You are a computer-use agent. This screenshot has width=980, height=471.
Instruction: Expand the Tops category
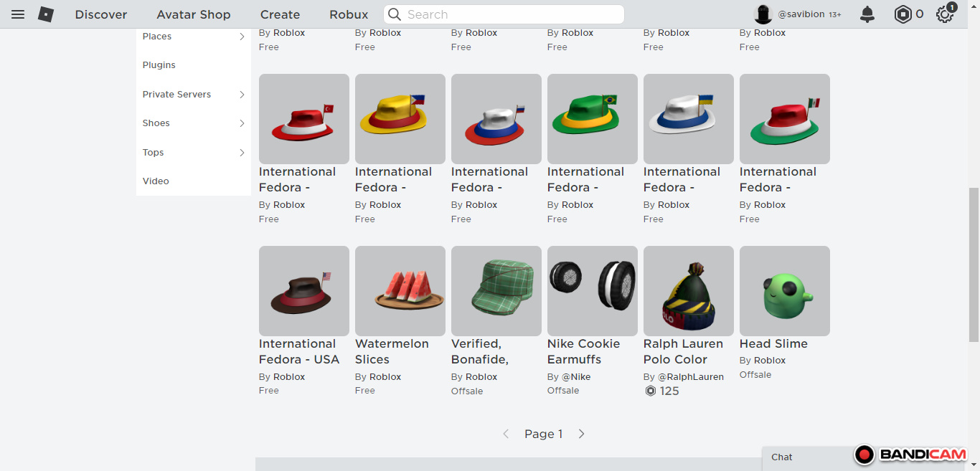242,153
